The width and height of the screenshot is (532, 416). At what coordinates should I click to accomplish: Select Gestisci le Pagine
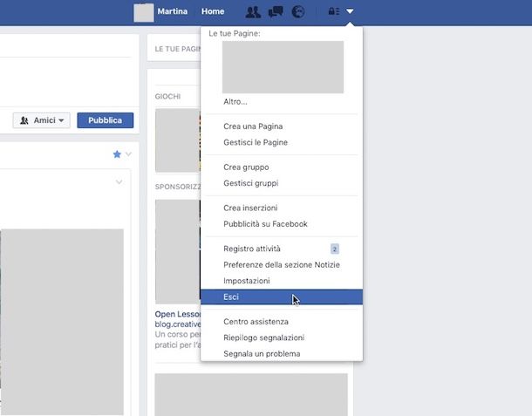256,142
